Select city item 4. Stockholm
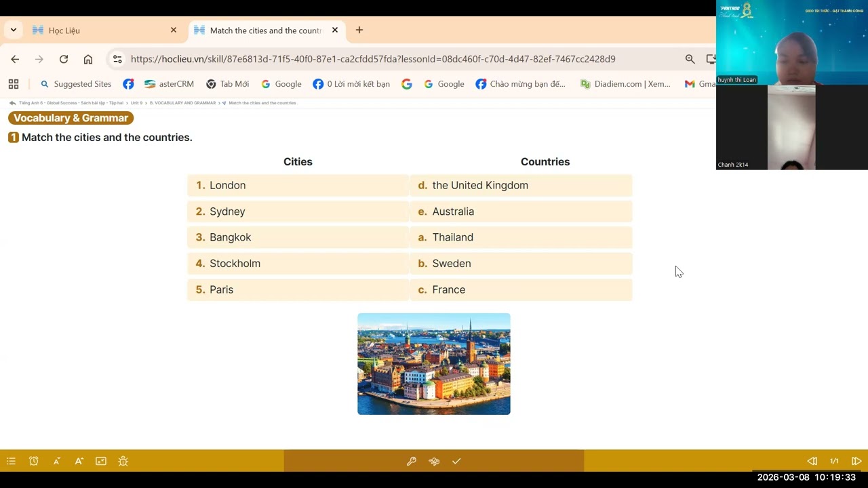 (298, 263)
